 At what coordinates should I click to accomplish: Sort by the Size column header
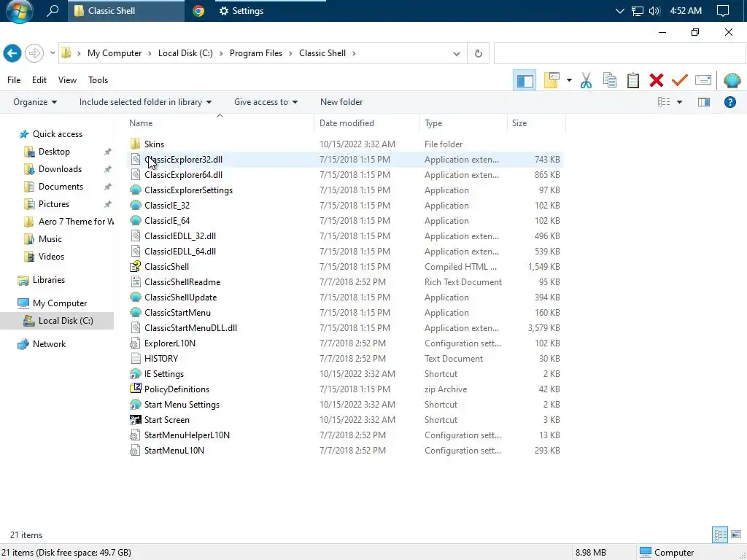[519, 122]
